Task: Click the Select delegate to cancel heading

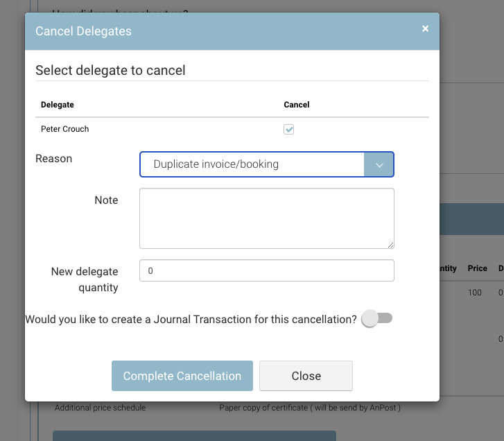Action: 110,71
